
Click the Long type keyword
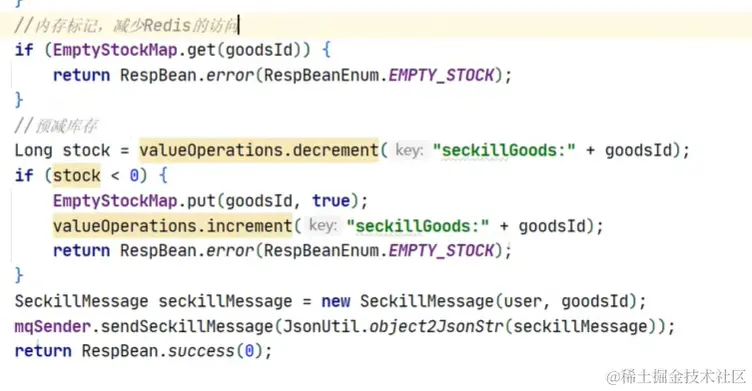point(33,151)
